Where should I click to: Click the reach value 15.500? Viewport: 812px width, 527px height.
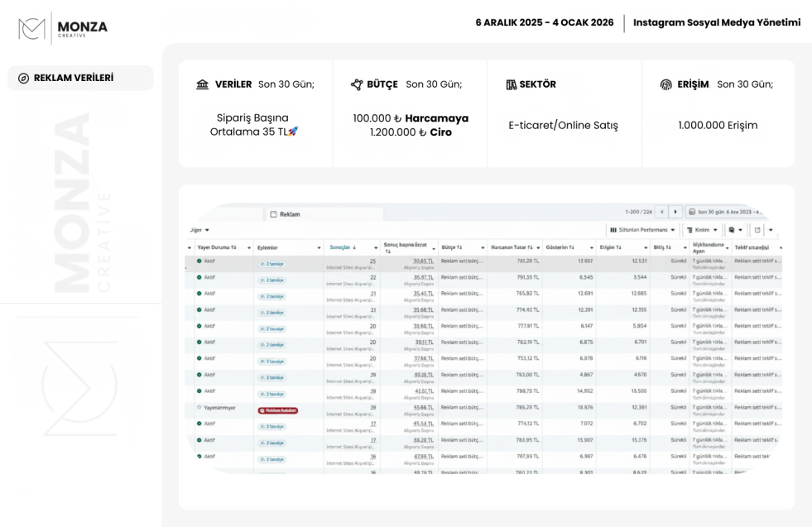coord(638,391)
